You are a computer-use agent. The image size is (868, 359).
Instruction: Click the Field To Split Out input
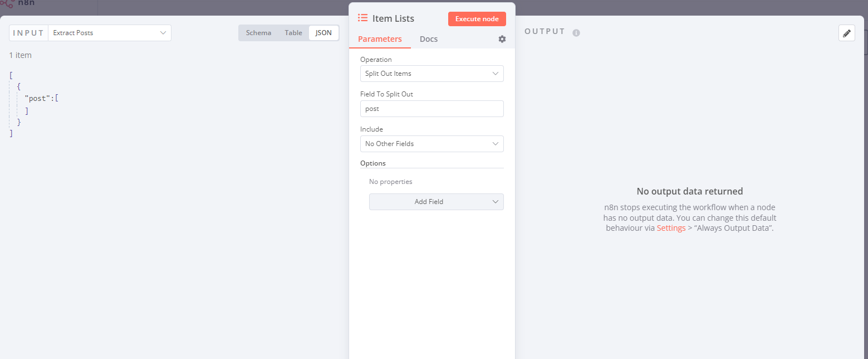(x=431, y=109)
